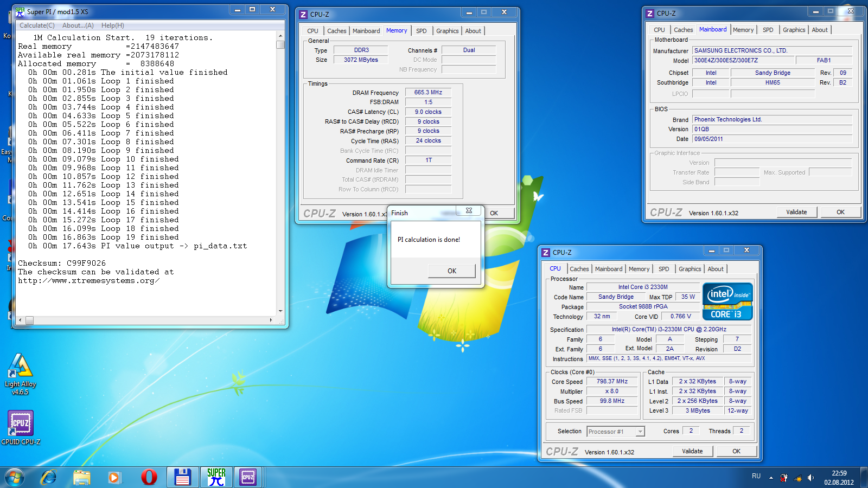Viewport: 868px width, 488px height.
Task: Open the About...(A) menu in Super PI
Action: (78, 25)
